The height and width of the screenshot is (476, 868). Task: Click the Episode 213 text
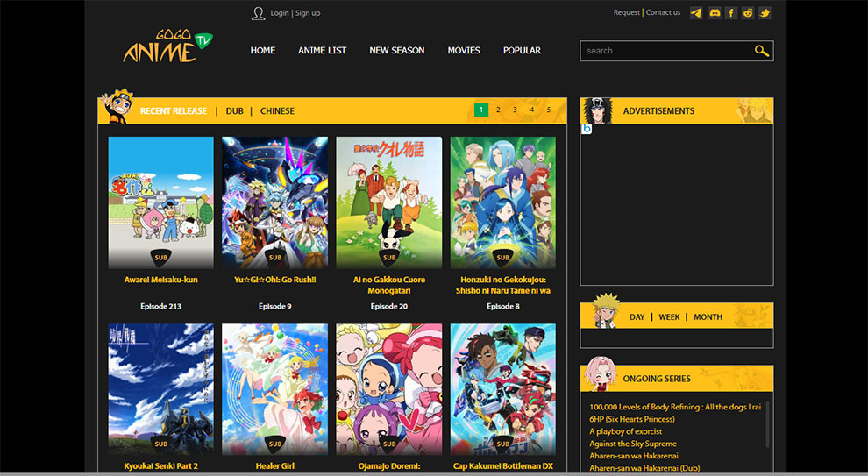tap(161, 306)
